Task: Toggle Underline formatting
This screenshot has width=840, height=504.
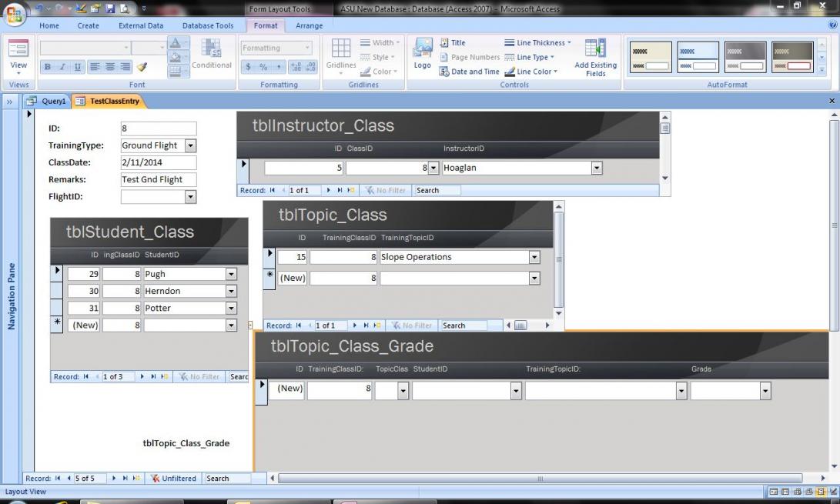Action: (x=77, y=67)
